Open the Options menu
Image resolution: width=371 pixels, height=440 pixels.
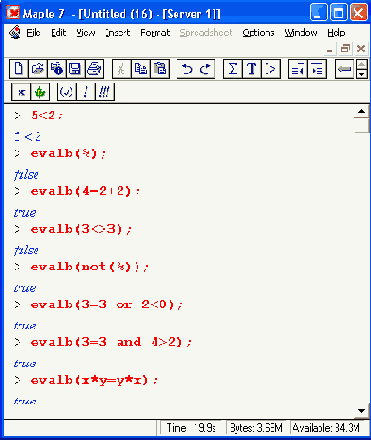tap(258, 33)
